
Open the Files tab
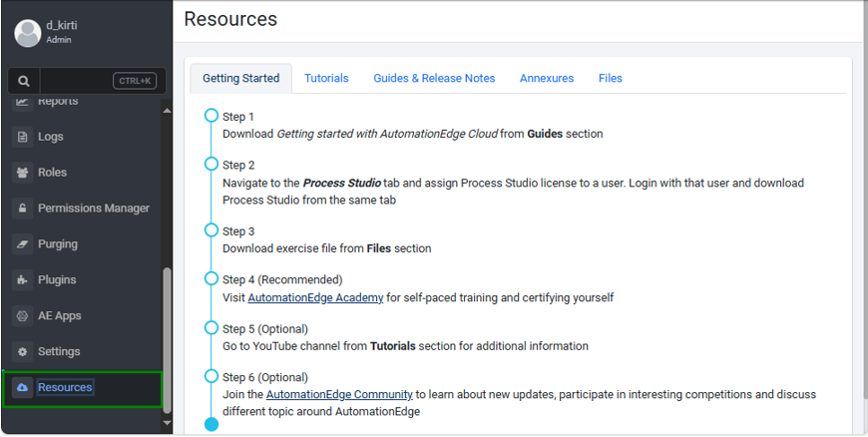(x=611, y=78)
